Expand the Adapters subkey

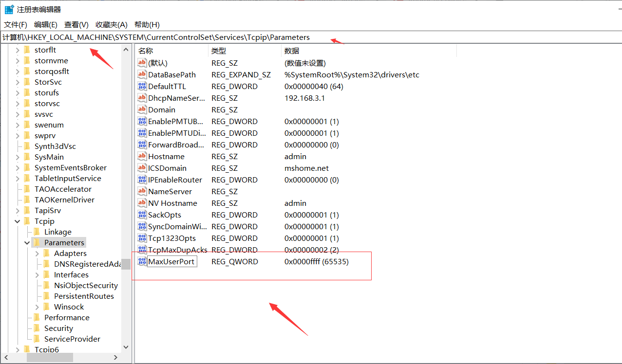37,253
